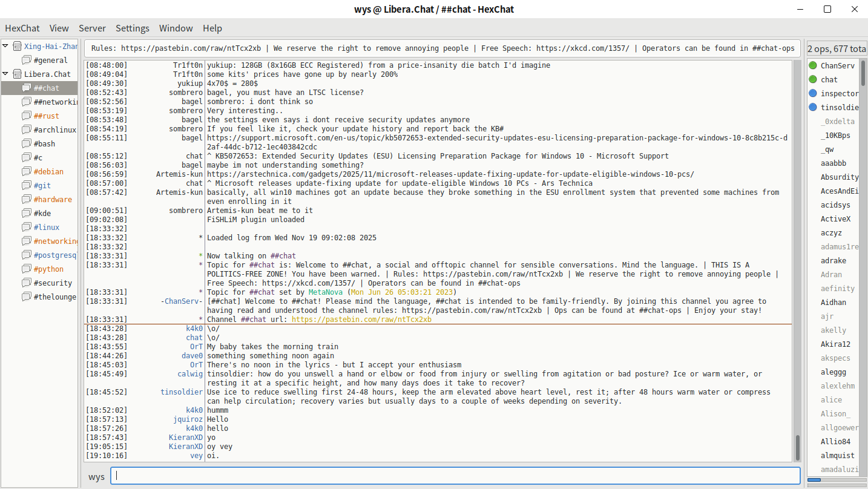Select the #security channel in tree
The image size is (868, 489).
point(53,283)
